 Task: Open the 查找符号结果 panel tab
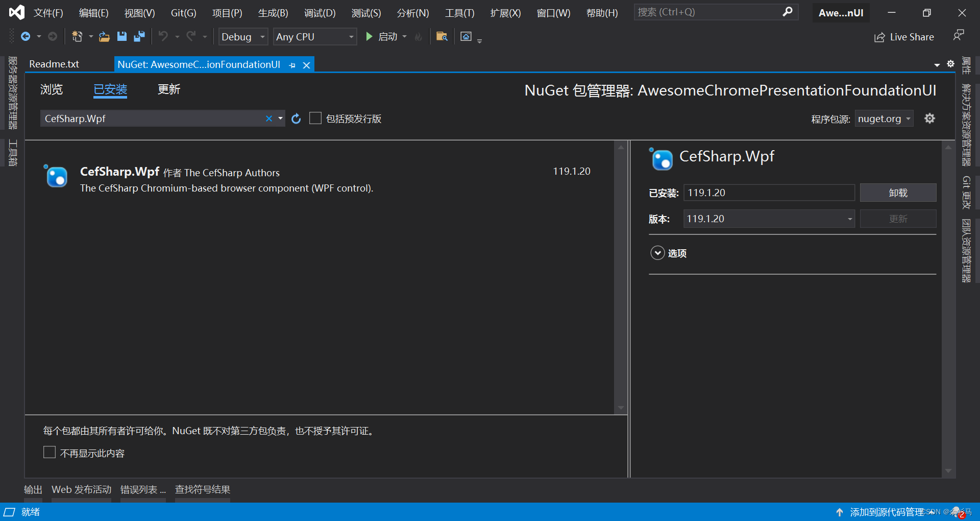coord(203,489)
